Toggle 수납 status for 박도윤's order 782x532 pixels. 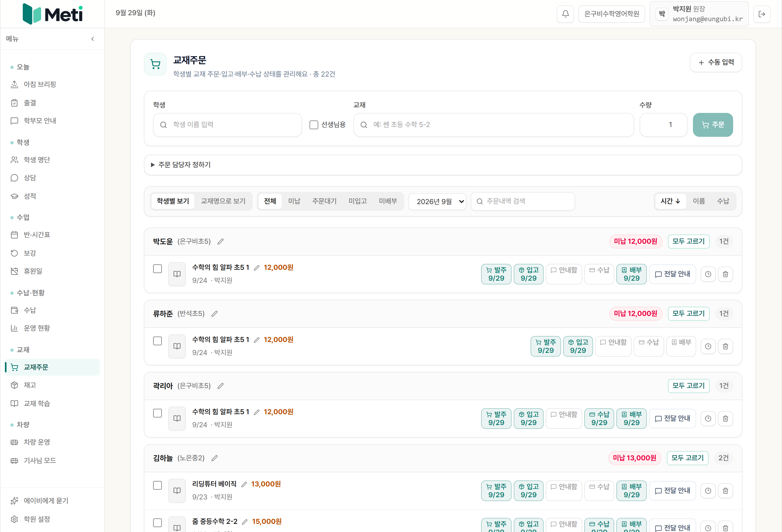click(x=599, y=274)
